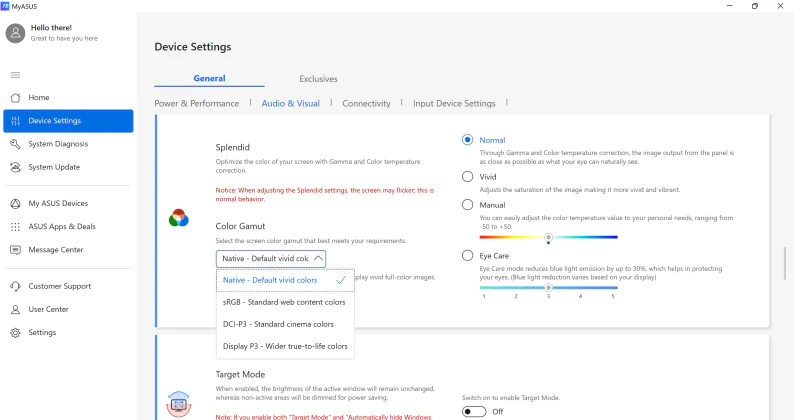Image resolution: width=794 pixels, height=420 pixels.
Task: Click the MyASUS logo in title bar
Action: [5, 6]
